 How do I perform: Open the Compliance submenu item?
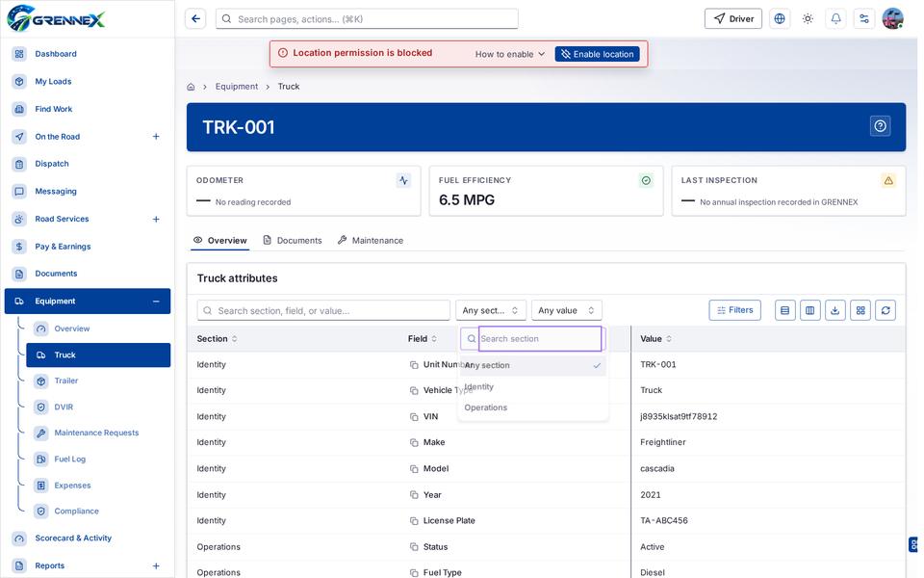point(98,512)
